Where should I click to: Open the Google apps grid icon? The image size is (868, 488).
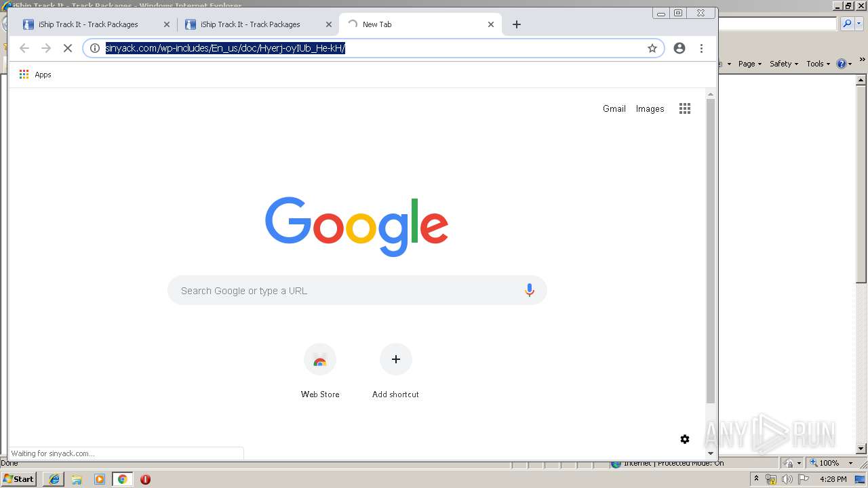click(685, 108)
